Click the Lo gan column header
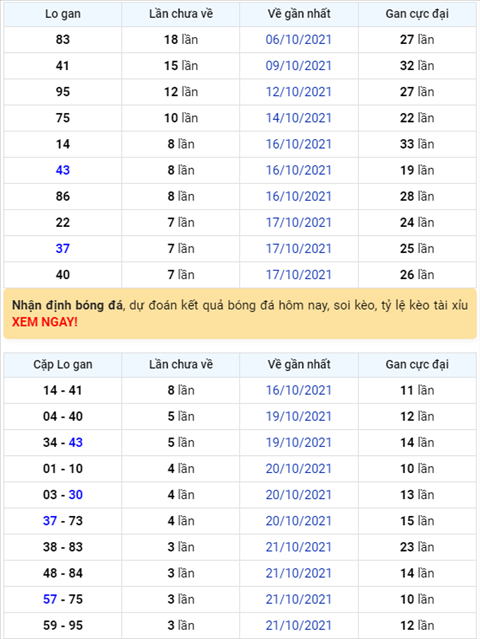 (63, 14)
